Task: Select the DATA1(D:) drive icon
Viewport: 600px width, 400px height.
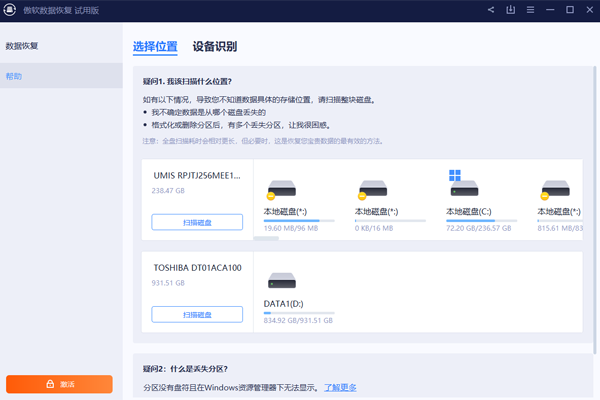Action: tap(281, 282)
